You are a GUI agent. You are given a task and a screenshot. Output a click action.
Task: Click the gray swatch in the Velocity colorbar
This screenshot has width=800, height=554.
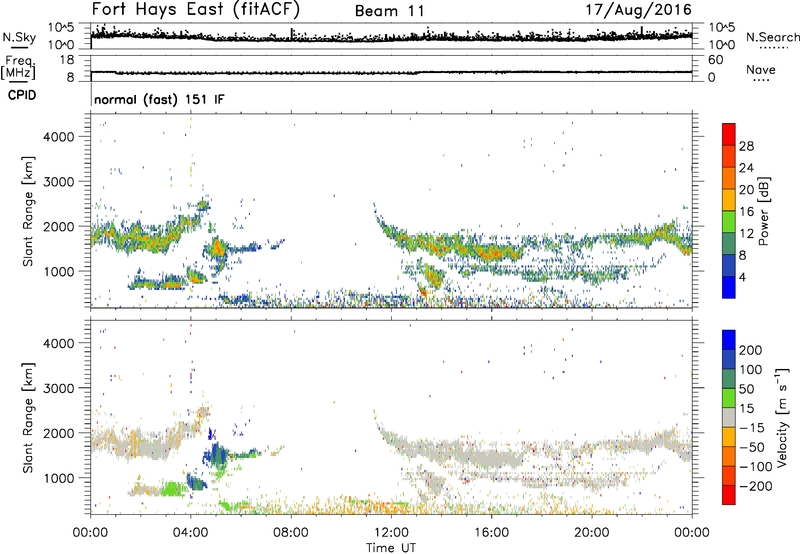(729, 418)
